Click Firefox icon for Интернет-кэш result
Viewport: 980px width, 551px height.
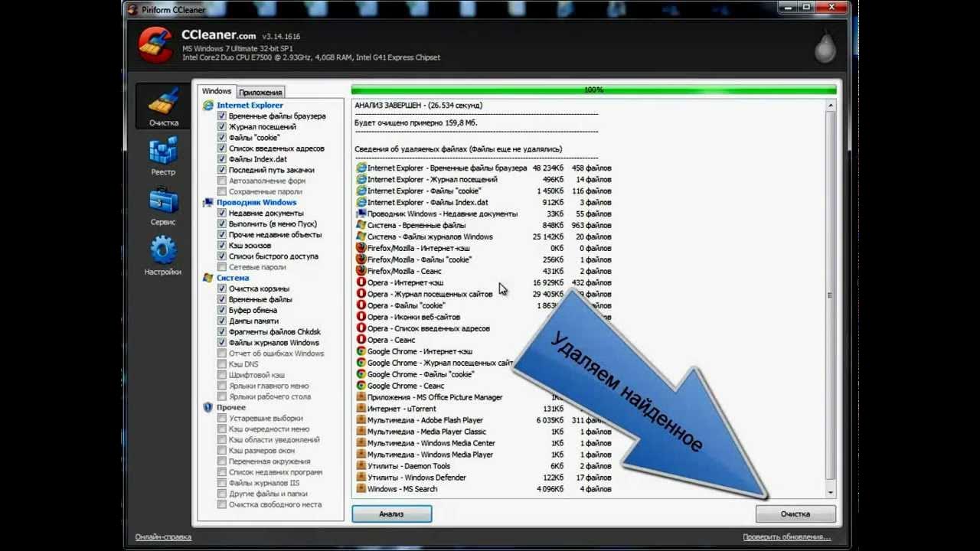[x=361, y=248]
